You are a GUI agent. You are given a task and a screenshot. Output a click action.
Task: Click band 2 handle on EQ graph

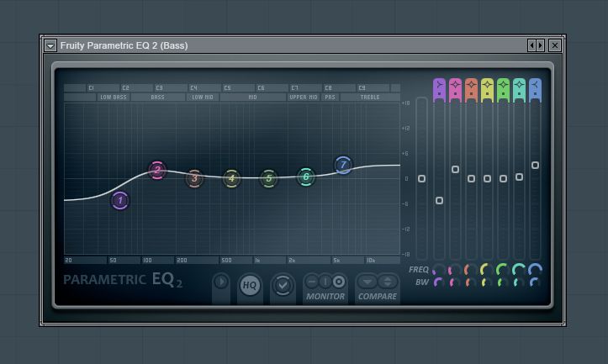(157, 170)
